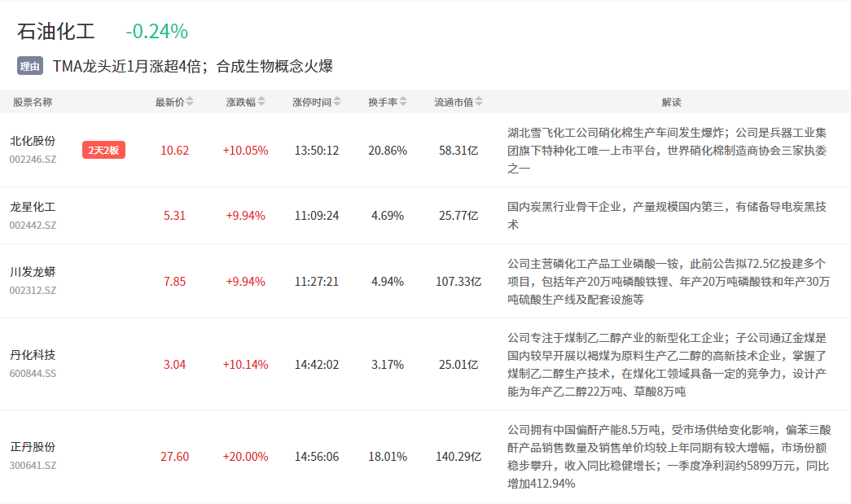
Task: Sort by 最新价 arrow icon
Action: click(x=190, y=102)
